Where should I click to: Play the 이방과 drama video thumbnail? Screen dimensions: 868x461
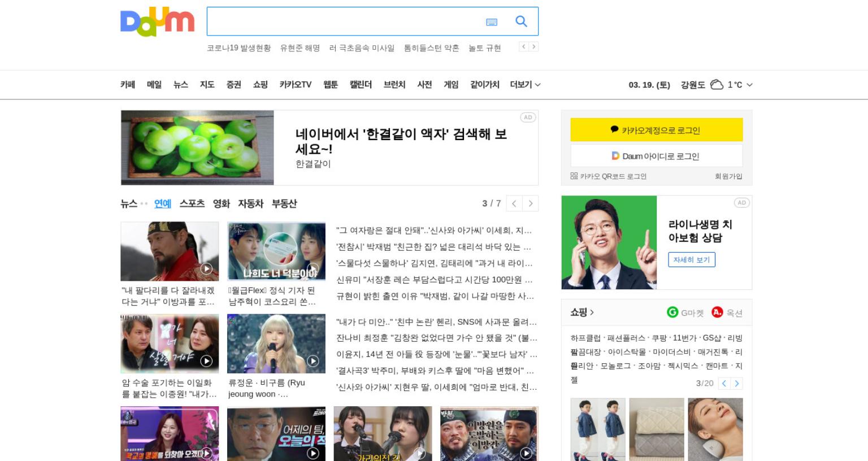tap(170, 251)
